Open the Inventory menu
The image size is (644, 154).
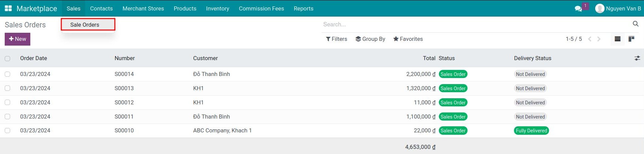point(218,8)
